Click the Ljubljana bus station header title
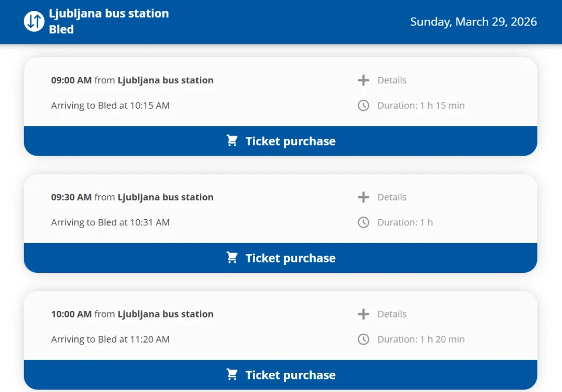This screenshot has width=562, height=392. (109, 14)
